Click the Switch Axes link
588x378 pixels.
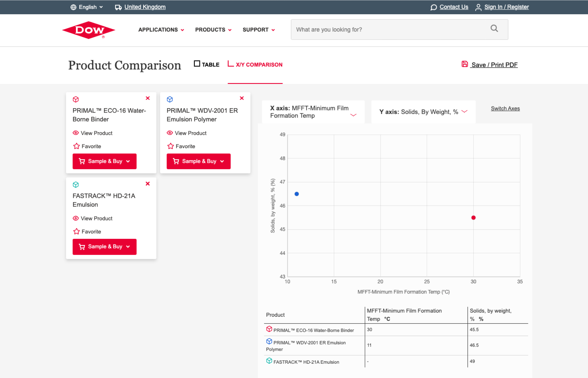coord(505,108)
